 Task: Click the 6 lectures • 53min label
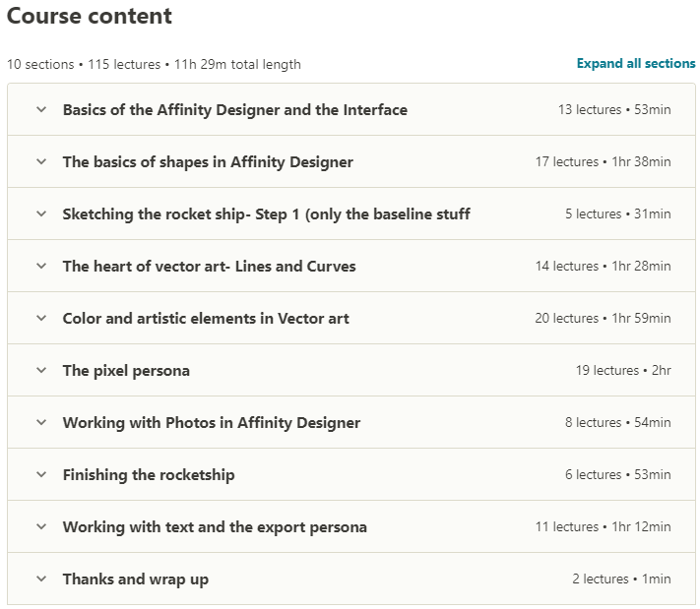(618, 474)
